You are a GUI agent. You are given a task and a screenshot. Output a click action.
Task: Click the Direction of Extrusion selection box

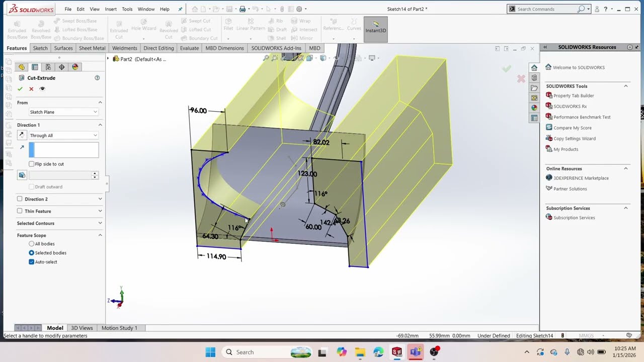click(x=64, y=150)
